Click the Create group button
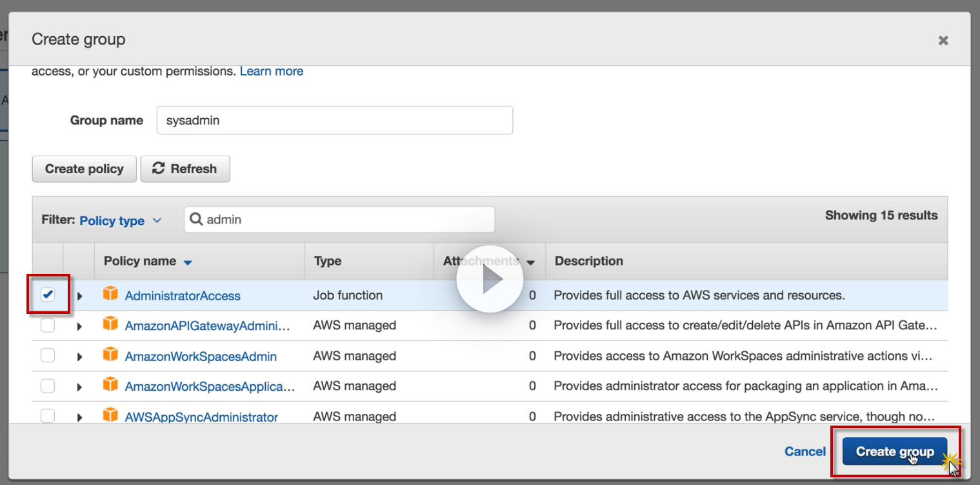Image resolution: width=980 pixels, height=485 pixels. [894, 451]
